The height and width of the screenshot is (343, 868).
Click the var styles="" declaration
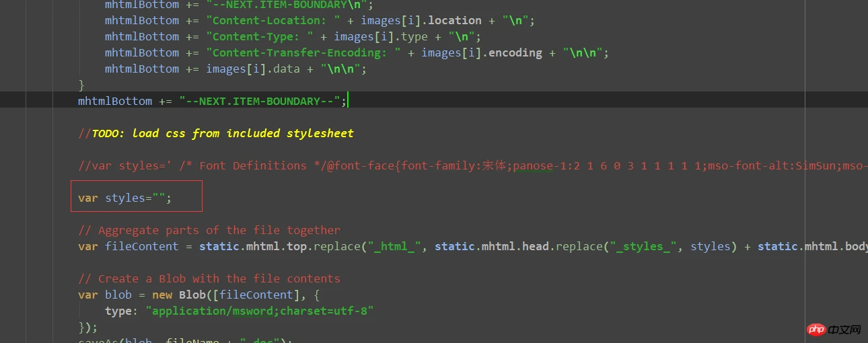pyautogui.click(x=125, y=198)
